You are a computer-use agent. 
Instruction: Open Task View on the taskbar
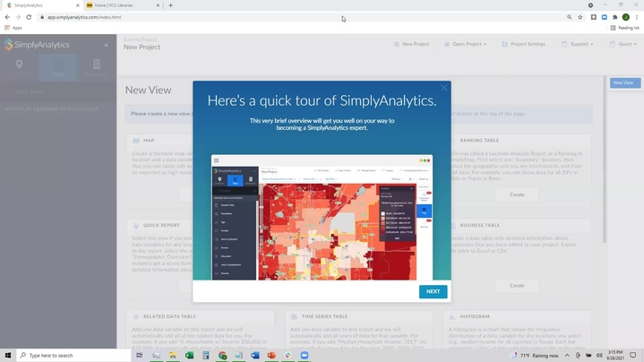tap(140, 356)
